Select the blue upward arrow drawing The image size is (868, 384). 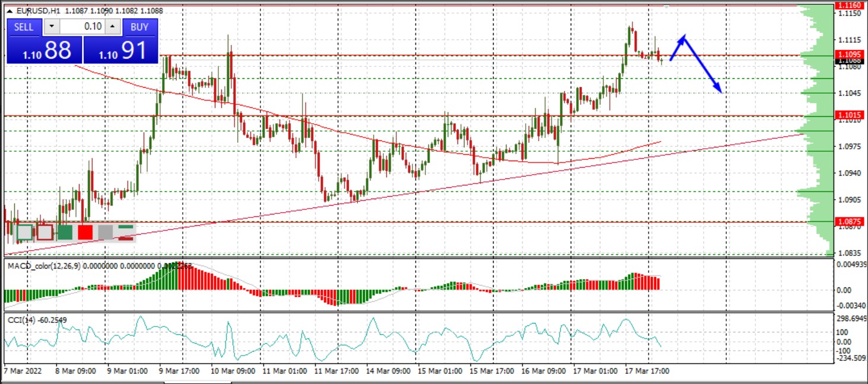click(677, 48)
